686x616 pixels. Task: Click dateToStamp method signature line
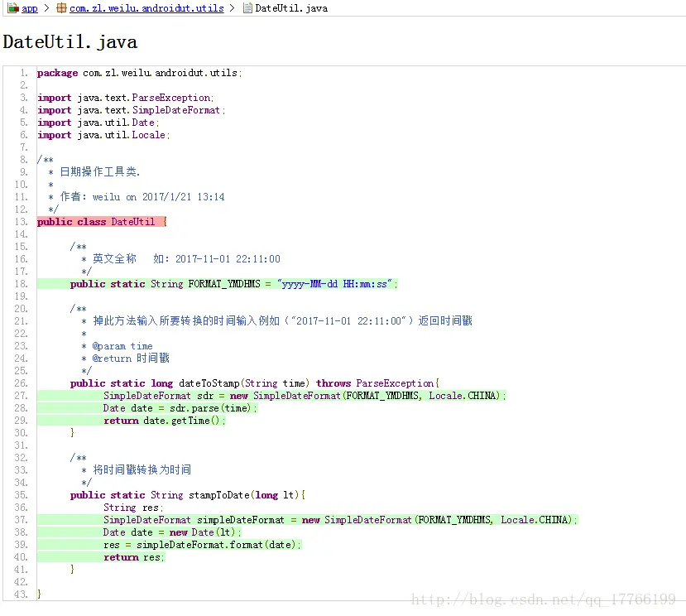click(x=255, y=383)
